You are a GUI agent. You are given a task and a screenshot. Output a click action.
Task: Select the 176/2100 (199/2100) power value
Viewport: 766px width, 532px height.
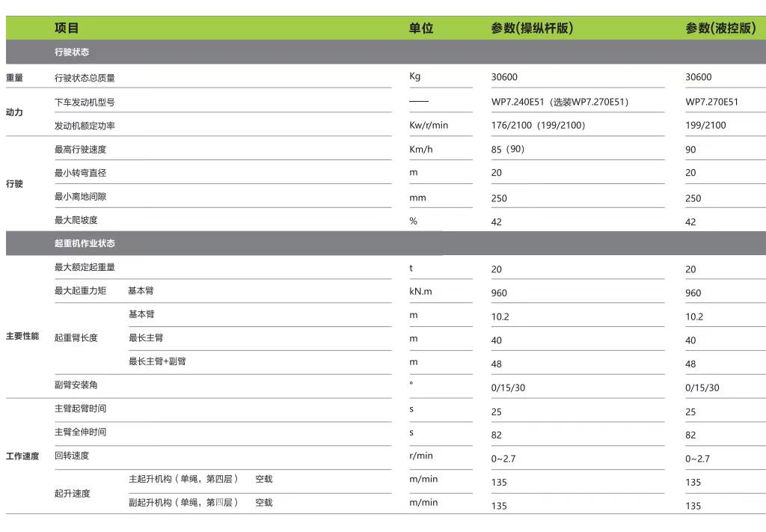coord(538,125)
